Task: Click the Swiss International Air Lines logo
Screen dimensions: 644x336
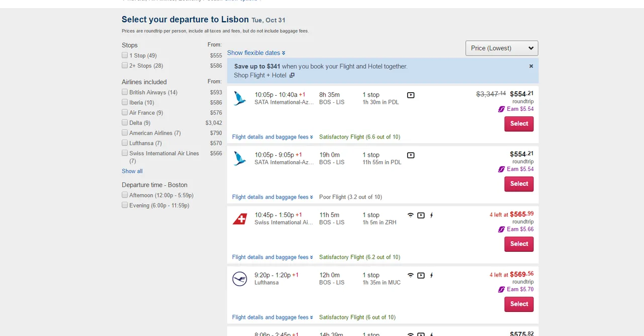Action: (x=239, y=219)
